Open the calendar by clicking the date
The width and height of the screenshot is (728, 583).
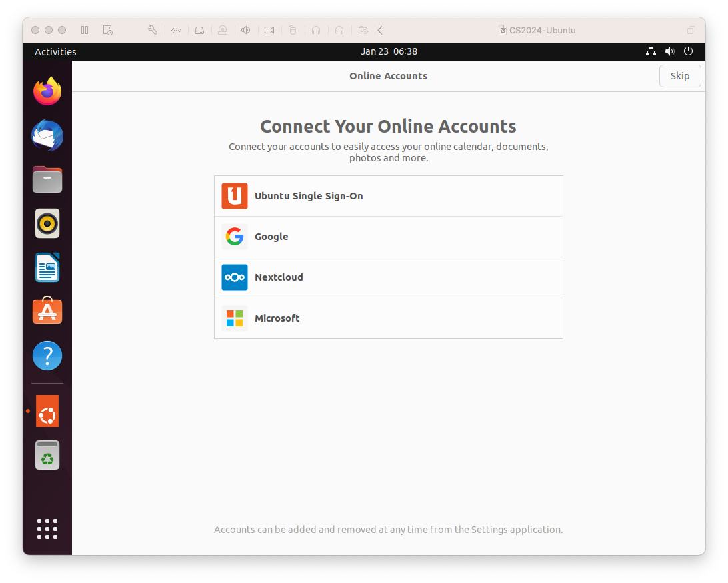point(389,51)
